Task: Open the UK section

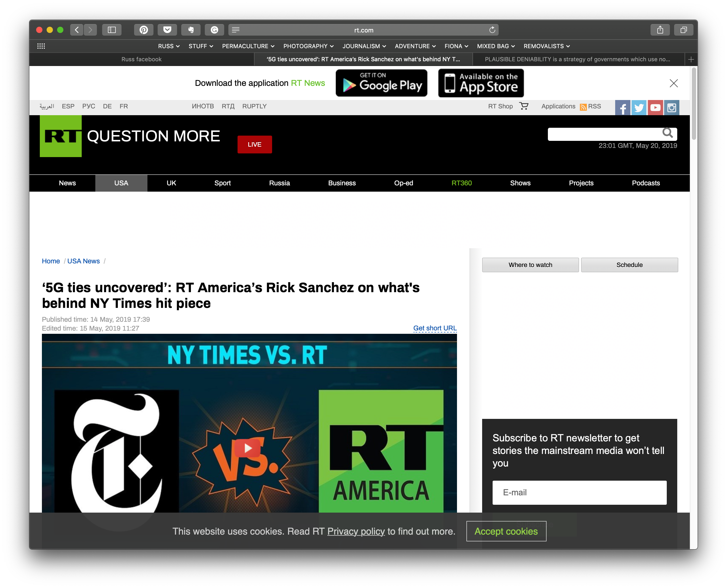Action: pos(171,183)
